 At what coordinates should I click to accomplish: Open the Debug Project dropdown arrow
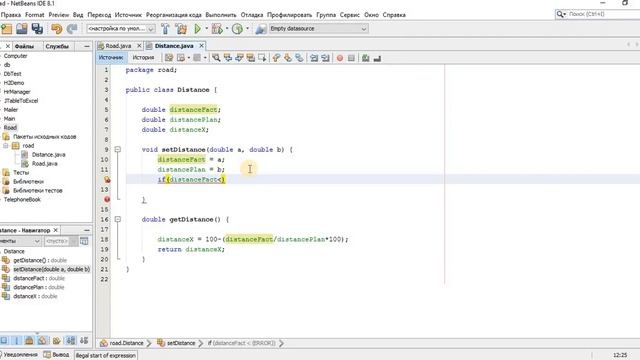[x=227, y=29]
